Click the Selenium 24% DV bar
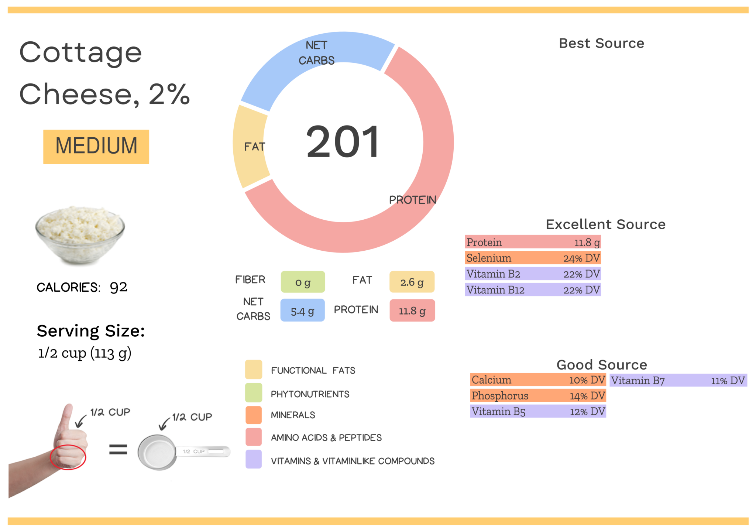Image resolution: width=756 pixels, height=532 pixels. click(x=533, y=258)
